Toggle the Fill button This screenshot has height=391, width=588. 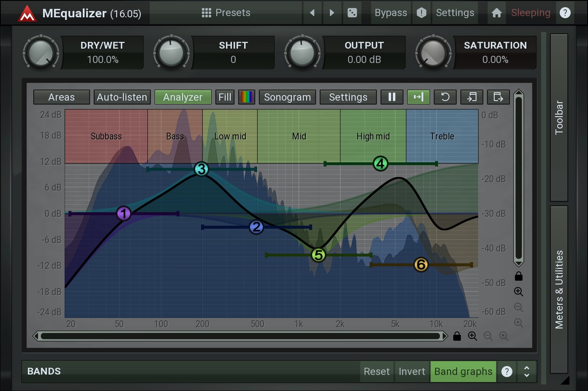pos(225,97)
